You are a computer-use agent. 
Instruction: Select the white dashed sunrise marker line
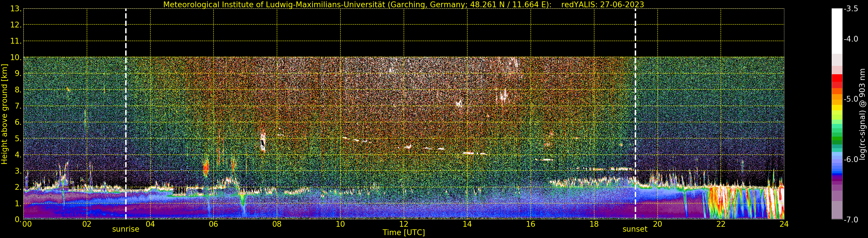[126, 114]
